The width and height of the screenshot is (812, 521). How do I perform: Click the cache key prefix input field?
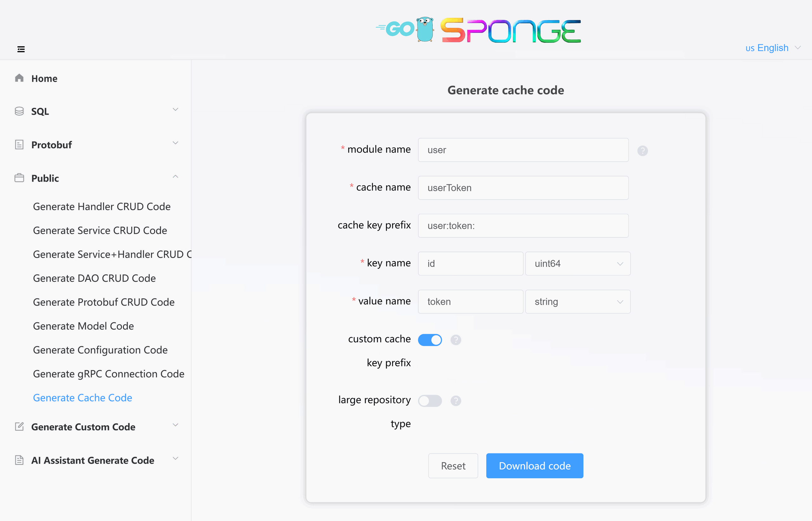point(523,226)
